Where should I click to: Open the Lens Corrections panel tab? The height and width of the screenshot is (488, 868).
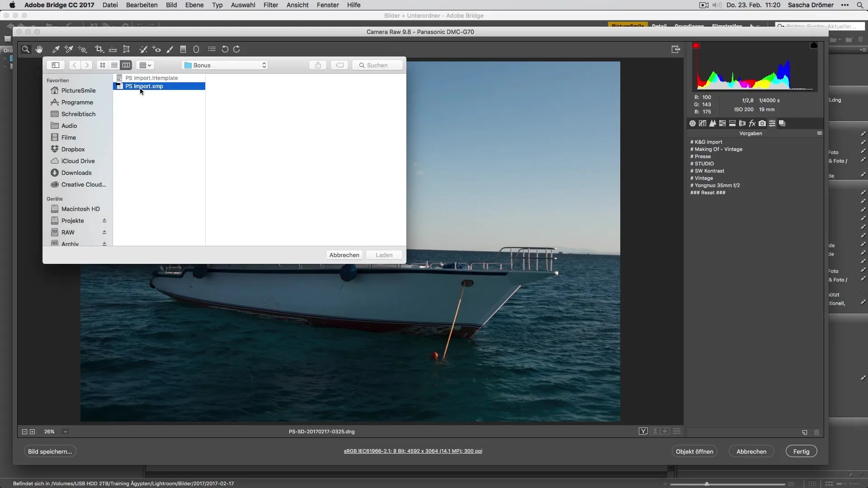[x=742, y=123]
